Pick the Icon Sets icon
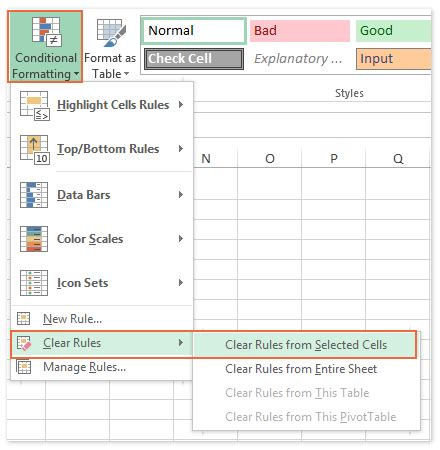The width and height of the screenshot is (440, 450). [34, 283]
